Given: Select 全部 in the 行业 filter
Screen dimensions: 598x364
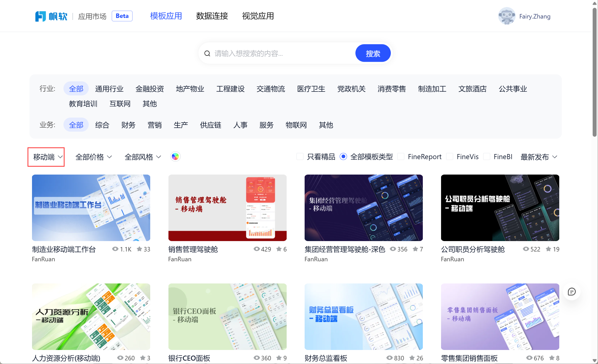Looking at the screenshot, I should pyautogui.click(x=76, y=89).
